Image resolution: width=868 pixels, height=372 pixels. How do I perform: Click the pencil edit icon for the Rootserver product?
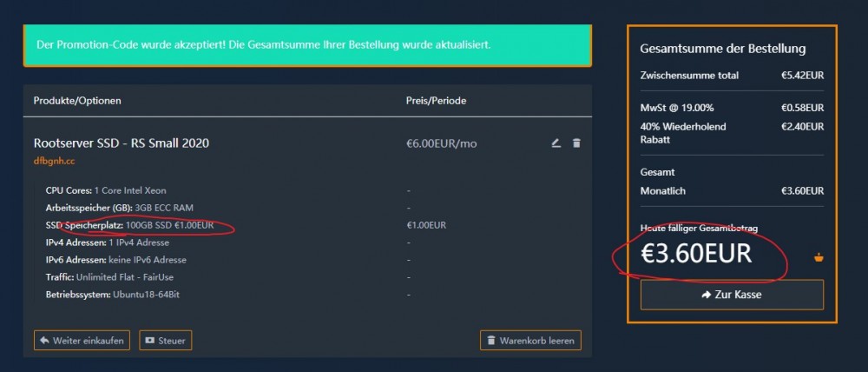[x=556, y=143]
